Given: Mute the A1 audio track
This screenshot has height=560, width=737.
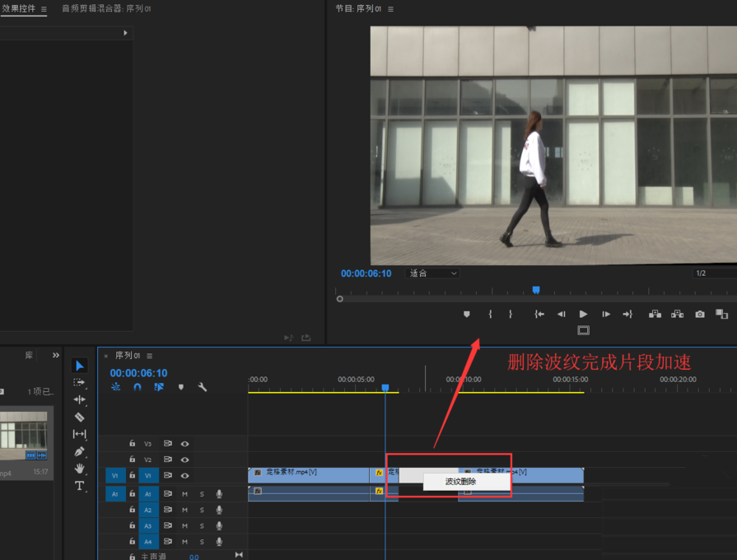Looking at the screenshot, I should 185,494.
